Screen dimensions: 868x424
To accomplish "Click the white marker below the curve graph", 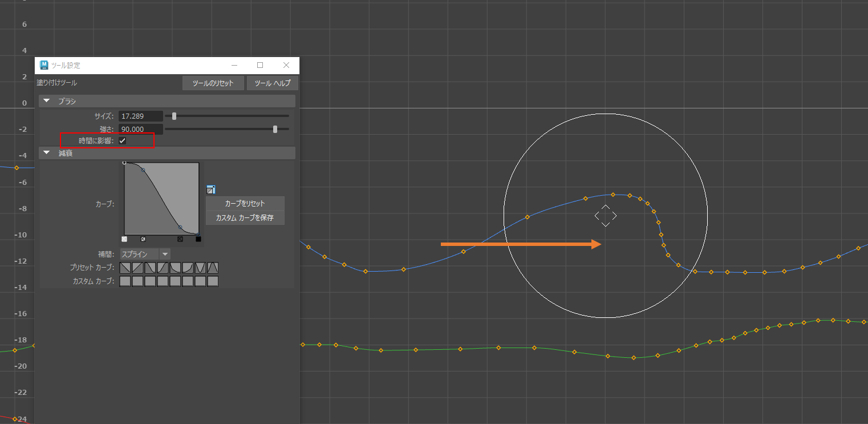I will pyautogui.click(x=124, y=239).
